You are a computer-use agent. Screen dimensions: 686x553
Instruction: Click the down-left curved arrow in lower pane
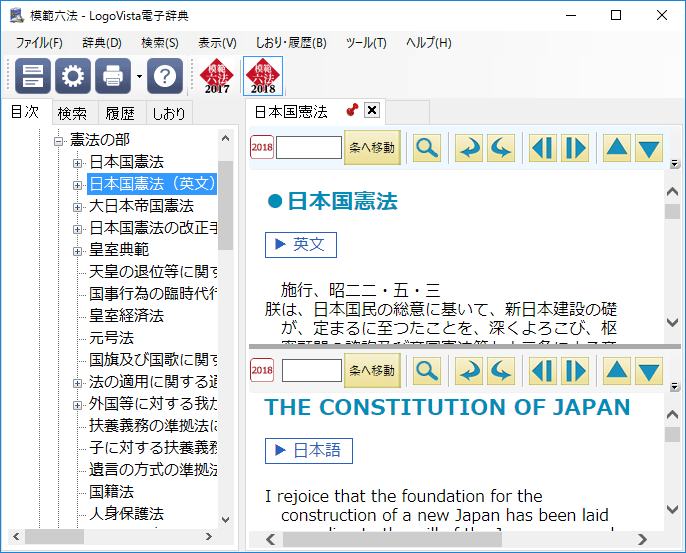click(469, 371)
